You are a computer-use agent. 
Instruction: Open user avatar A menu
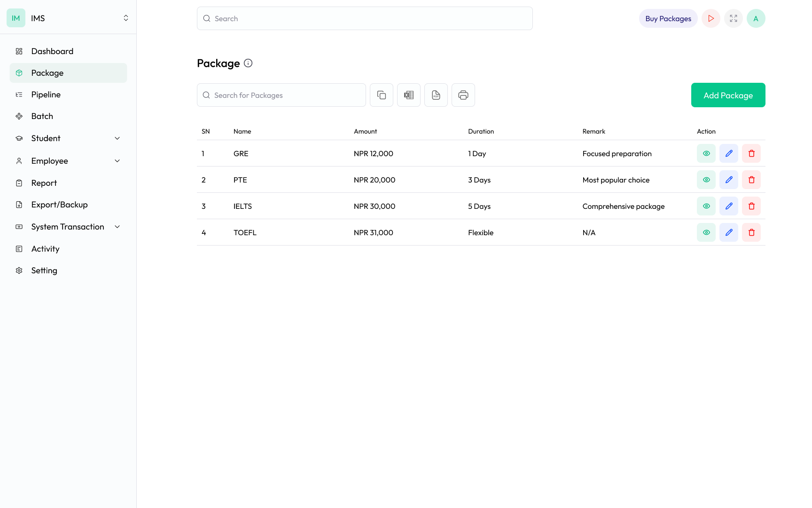click(756, 18)
